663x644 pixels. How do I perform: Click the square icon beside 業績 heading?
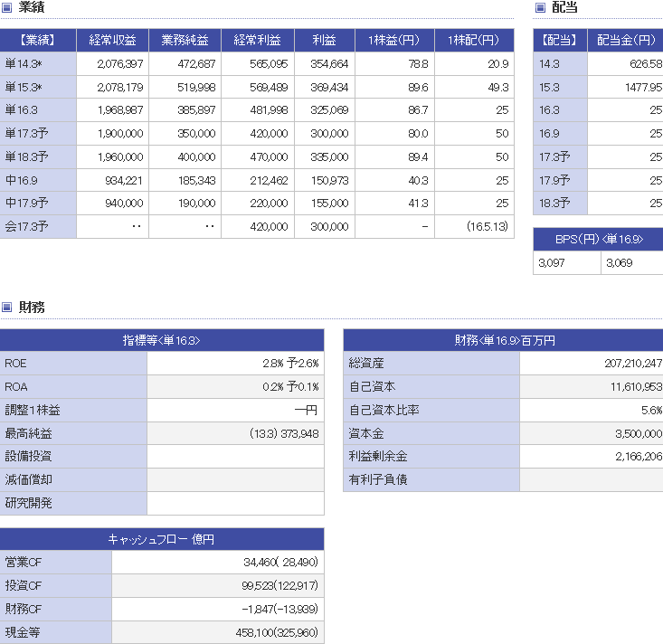pyautogui.click(x=7, y=8)
